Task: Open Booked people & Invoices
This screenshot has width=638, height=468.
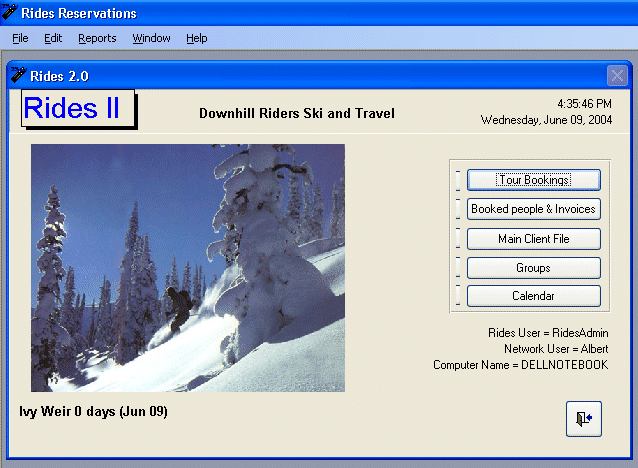Action: [533, 209]
